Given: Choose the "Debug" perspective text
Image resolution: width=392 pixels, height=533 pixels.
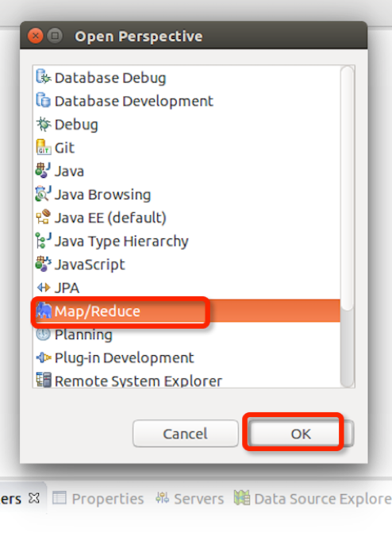Looking at the screenshot, I should [76, 125].
